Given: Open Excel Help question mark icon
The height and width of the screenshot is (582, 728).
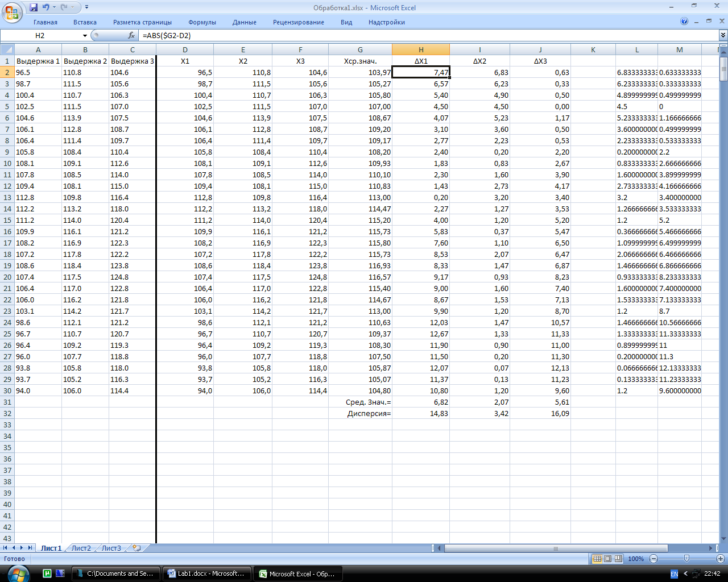Looking at the screenshot, I should 684,22.
